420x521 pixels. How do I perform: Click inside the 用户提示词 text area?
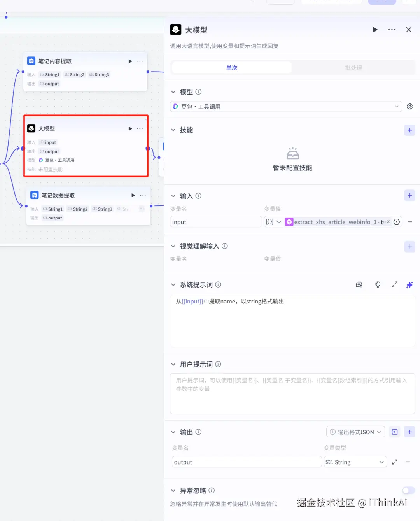[x=292, y=393]
